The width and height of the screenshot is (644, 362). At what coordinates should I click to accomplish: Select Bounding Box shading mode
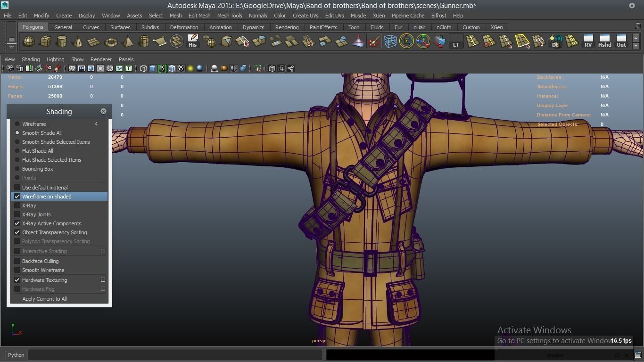pyautogui.click(x=17, y=169)
